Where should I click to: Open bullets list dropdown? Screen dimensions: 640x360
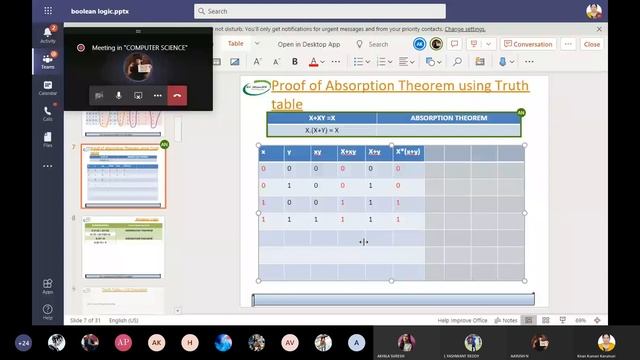368,62
